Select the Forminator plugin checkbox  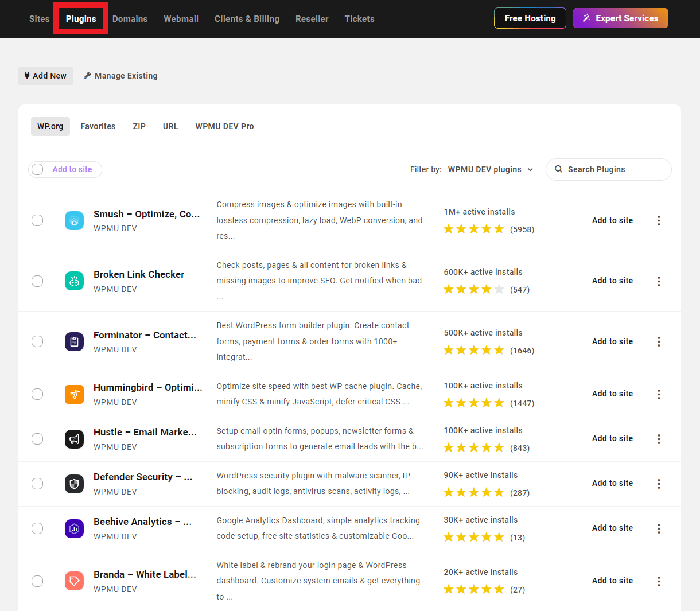[37, 341]
